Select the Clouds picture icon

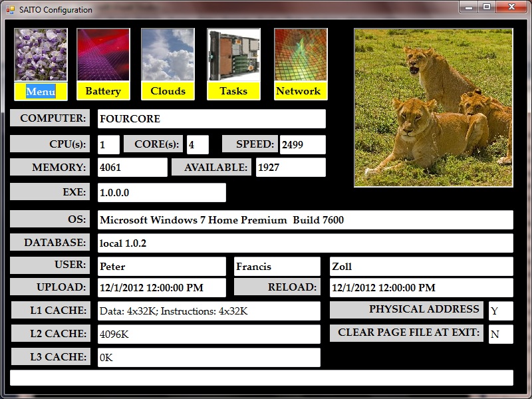168,55
